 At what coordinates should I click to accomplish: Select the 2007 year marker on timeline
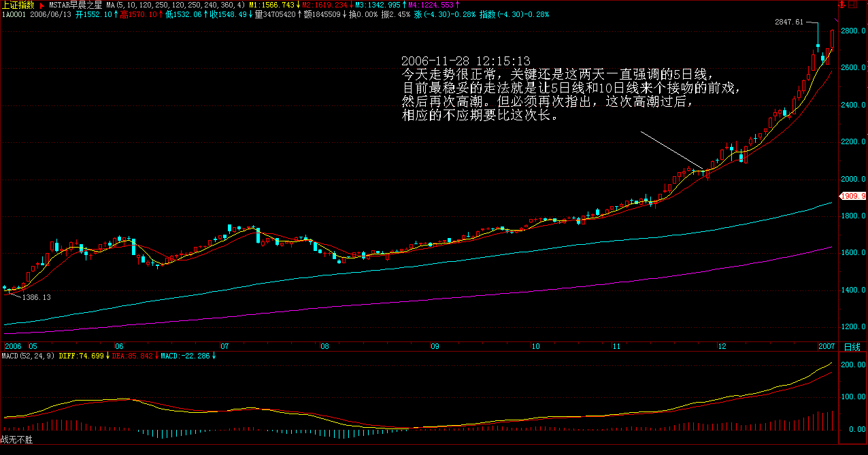click(x=828, y=346)
